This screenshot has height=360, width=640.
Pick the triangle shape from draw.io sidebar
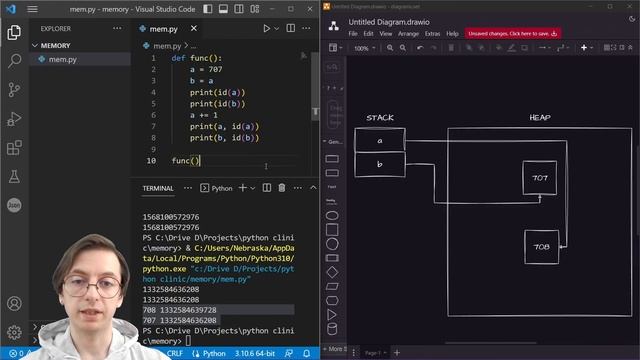(332, 315)
